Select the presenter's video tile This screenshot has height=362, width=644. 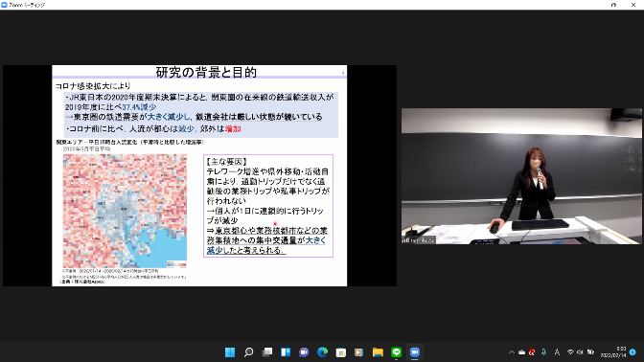[521, 176]
